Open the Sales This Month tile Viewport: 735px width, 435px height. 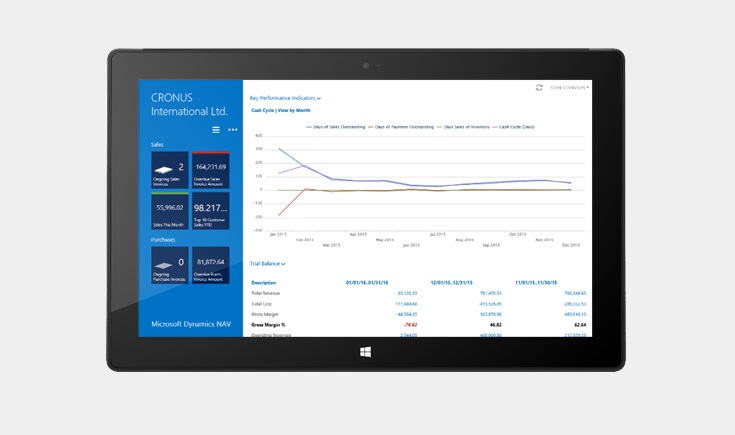click(170, 210)
